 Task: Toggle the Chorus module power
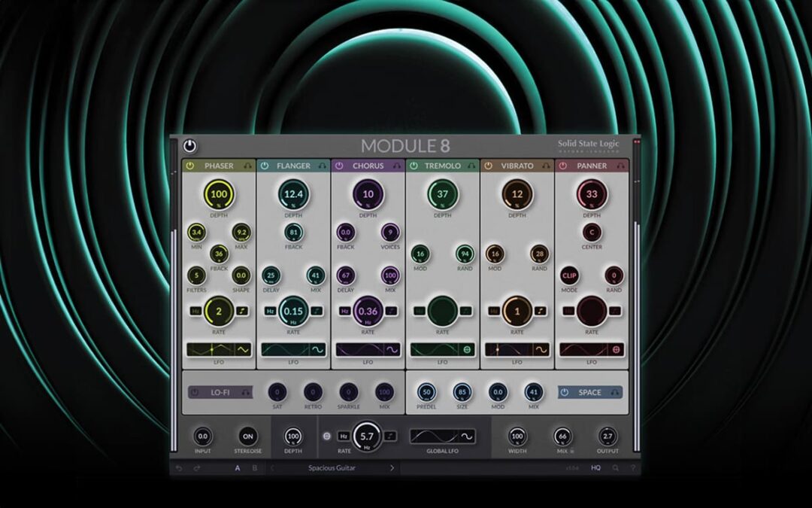(x=339, y=166)
